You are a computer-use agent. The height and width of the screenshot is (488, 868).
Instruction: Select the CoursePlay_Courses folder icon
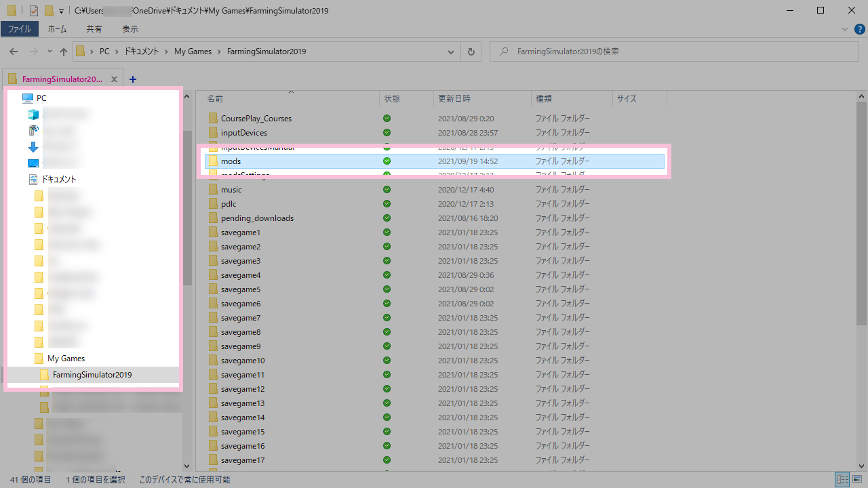213,119
